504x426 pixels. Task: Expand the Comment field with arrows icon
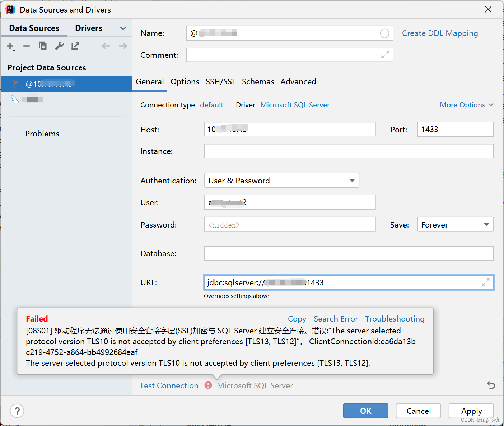[385, 55]
